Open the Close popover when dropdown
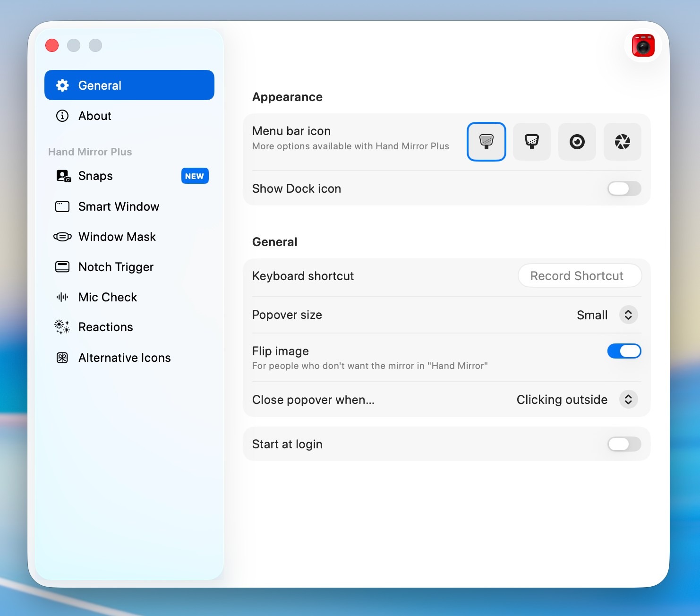Image resolution: width=700 pixels, height=616 pixels. pos(628,400)
